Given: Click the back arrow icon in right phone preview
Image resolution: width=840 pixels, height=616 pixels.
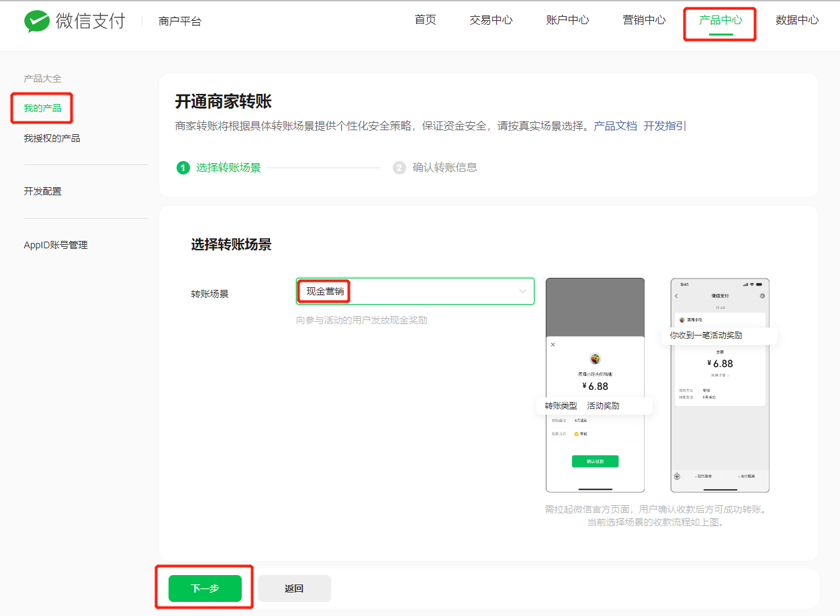Looking at the screenshot, I should [677, 296].
